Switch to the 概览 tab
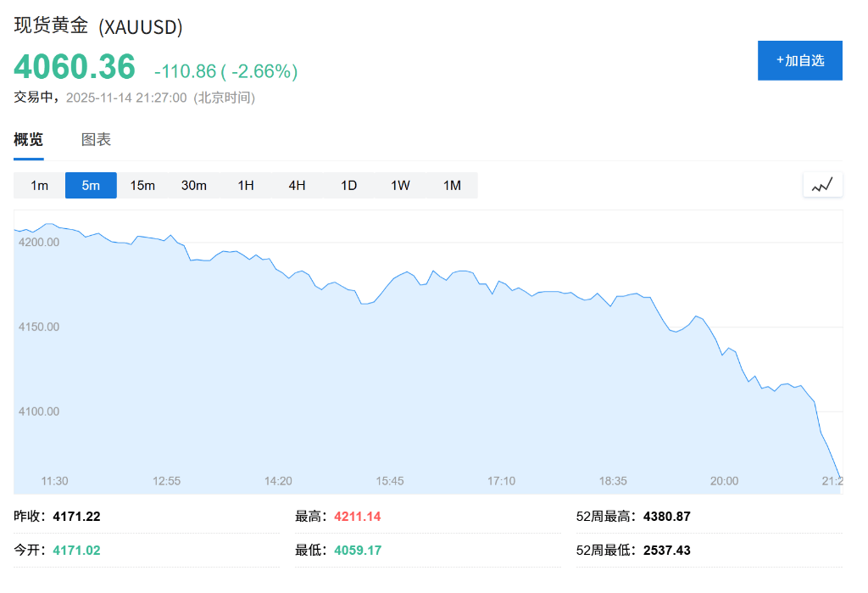This screenshot has height=593, width=868. [28, 140]
